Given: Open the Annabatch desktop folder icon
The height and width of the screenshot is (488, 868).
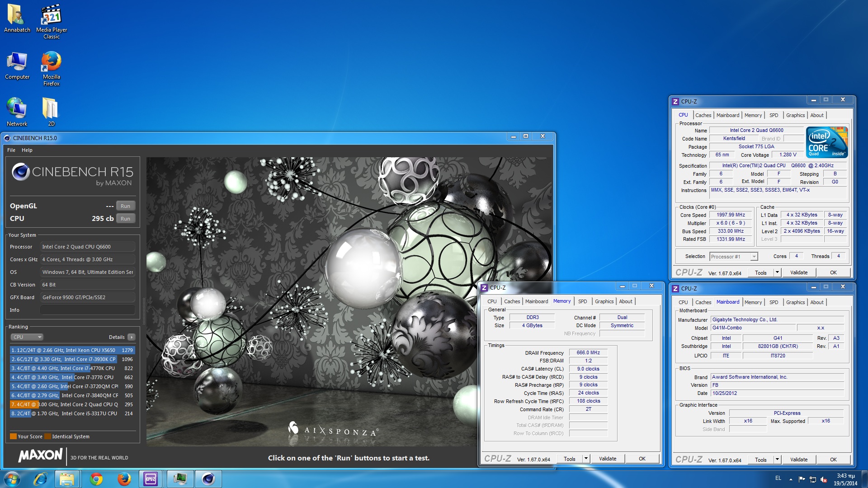Looking at the screenshot, I should click(17, 18).
